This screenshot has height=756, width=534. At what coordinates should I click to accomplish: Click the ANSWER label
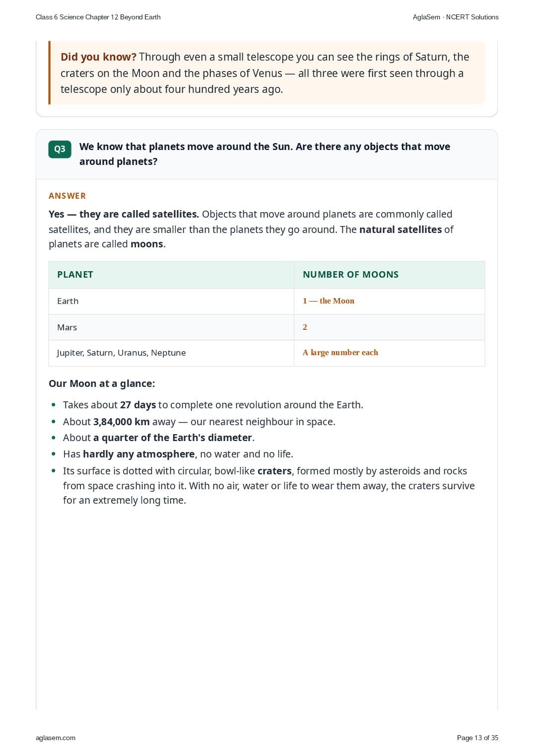(67, 196)
